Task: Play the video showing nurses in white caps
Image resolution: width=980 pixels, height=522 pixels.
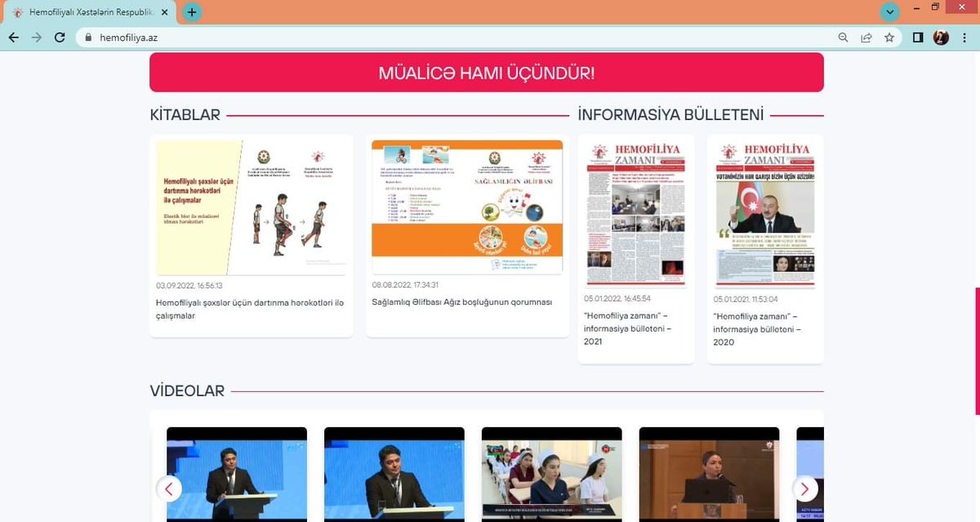Action: point(552,474)
